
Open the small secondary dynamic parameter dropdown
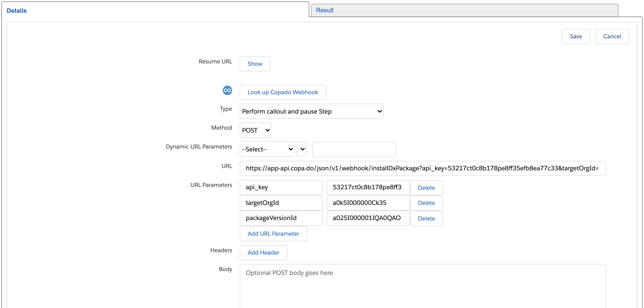(x=302, y=149)
